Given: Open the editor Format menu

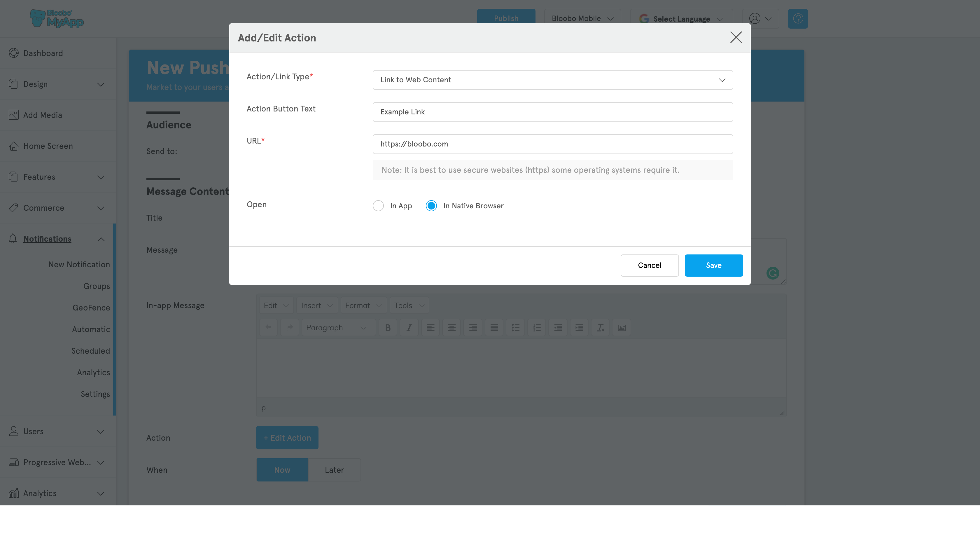Looking at the screenshot, I should pos(363,306).
